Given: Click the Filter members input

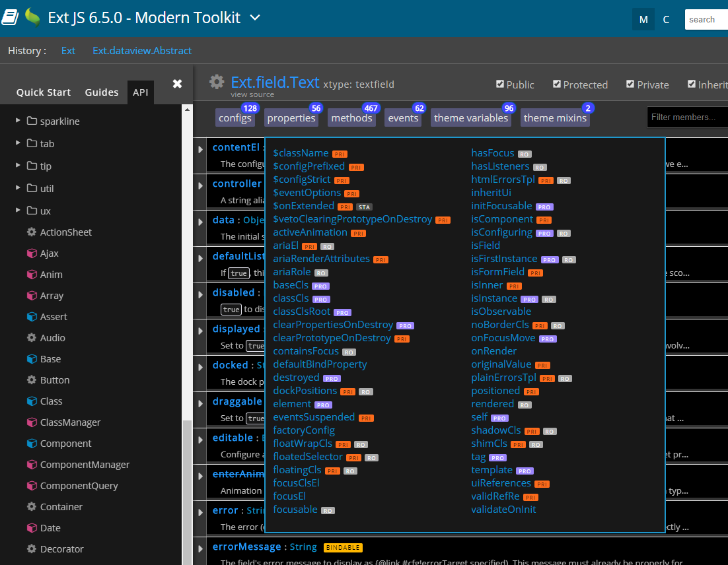Looking at the screenshot, I should click(x=687, y=117).
